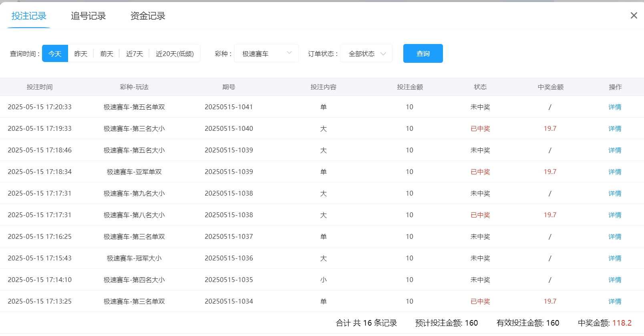Click the 投注时间 column header
This screenshot has width=644, height=336.
point(40,87)
